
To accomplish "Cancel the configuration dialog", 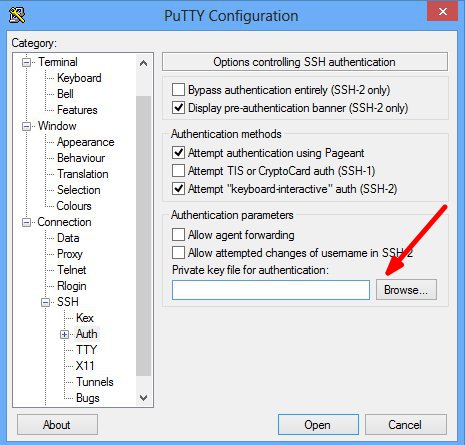I will pyautogui.click(x=406, y=425).
